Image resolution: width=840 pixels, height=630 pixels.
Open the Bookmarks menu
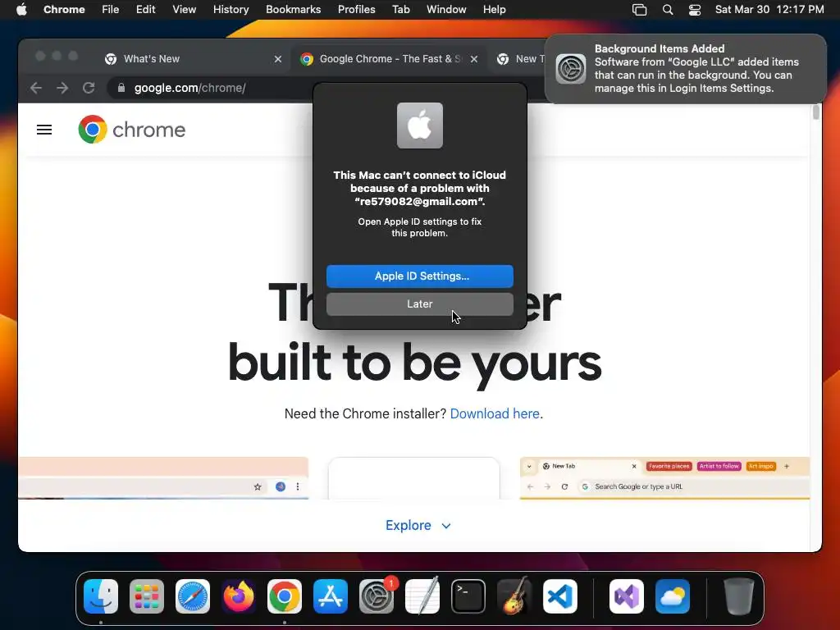[x=293, y=10]
